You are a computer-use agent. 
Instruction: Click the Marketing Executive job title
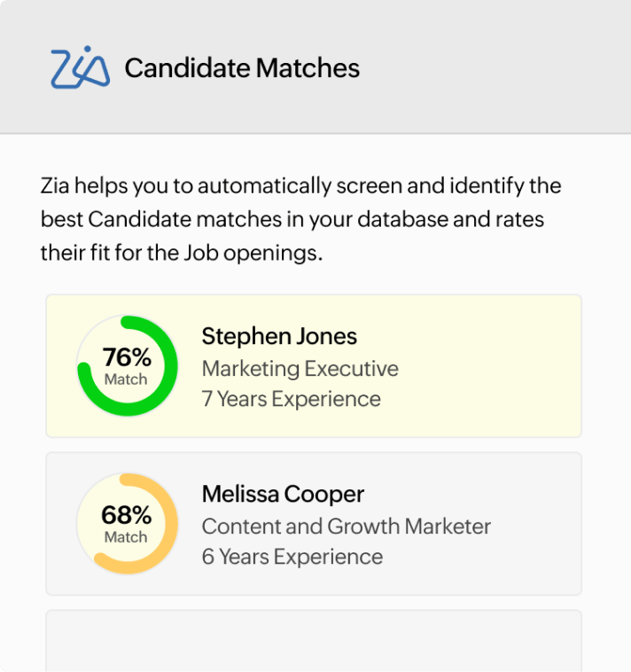coord(300,368)
